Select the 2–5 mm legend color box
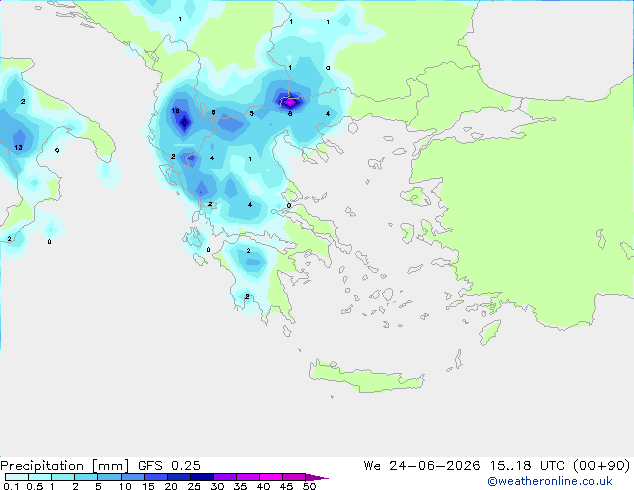The height and width of the screenshot is (490, 634). (86, 477)
